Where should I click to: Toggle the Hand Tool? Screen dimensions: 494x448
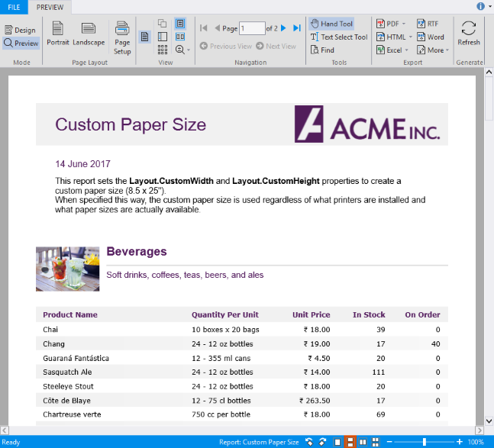tap(331, 24)
